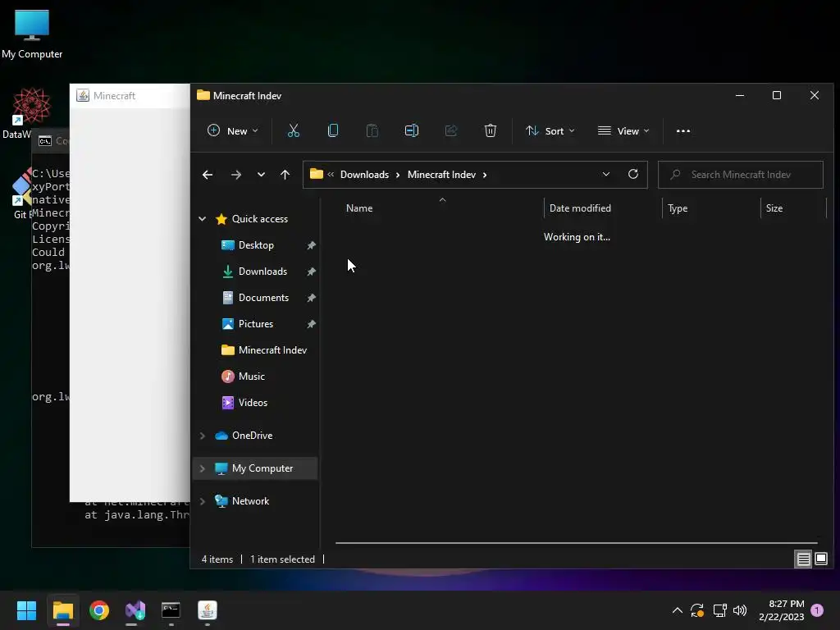
Task: Go up one folder level arrow
Action: (285, 175)
